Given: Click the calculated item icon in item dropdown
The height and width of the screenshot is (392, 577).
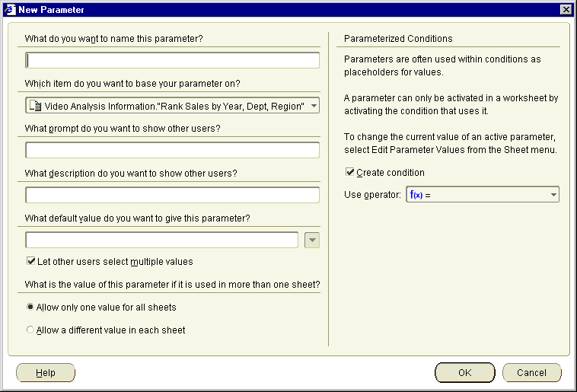Looking at the screenshot, I should (x=35, y=106).
